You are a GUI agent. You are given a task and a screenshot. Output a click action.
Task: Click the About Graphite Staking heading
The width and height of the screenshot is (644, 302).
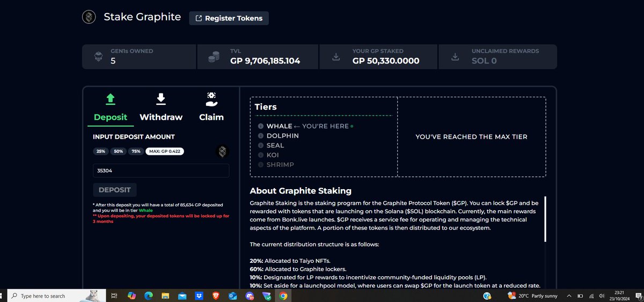[x=301, y=191]
